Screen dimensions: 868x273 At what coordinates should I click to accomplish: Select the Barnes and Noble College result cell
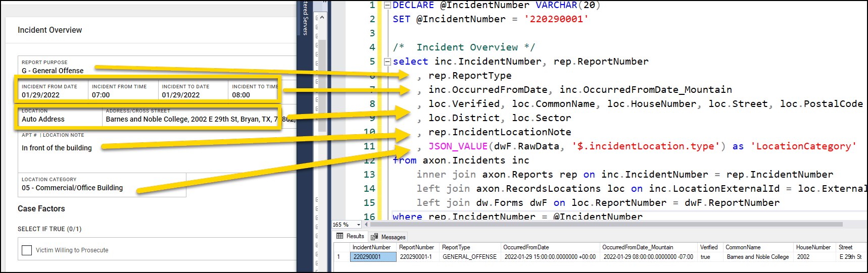coord(758,257)
